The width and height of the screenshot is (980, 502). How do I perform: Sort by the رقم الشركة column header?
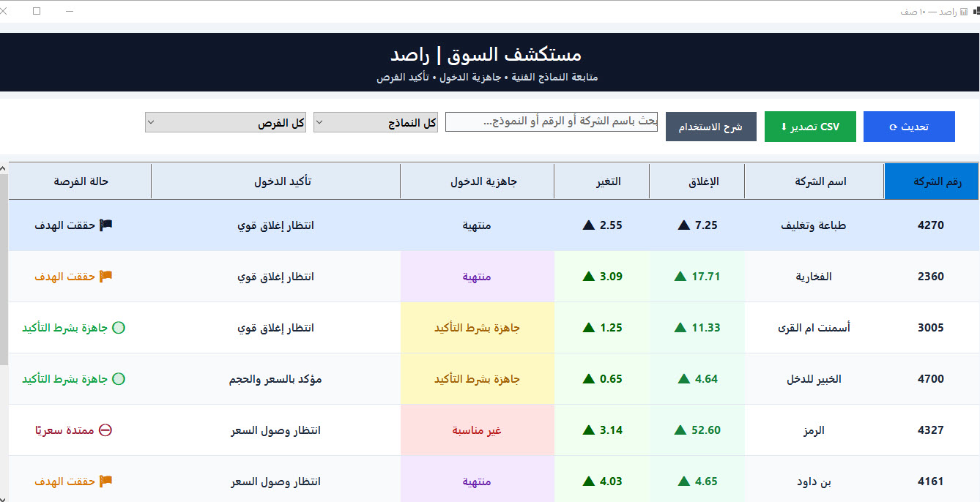coord(932,181)
